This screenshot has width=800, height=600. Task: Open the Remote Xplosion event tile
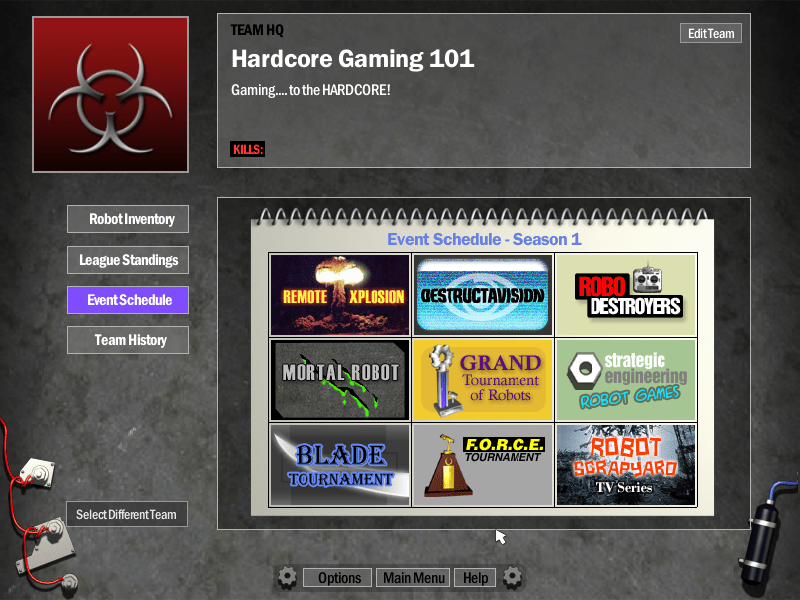click(340, 295)
